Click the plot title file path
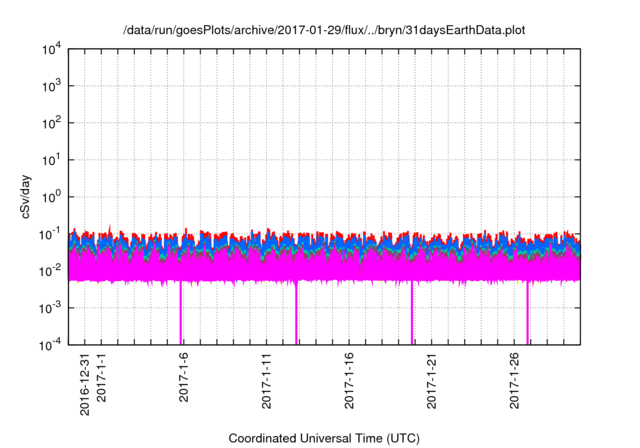 coord(324,30)
